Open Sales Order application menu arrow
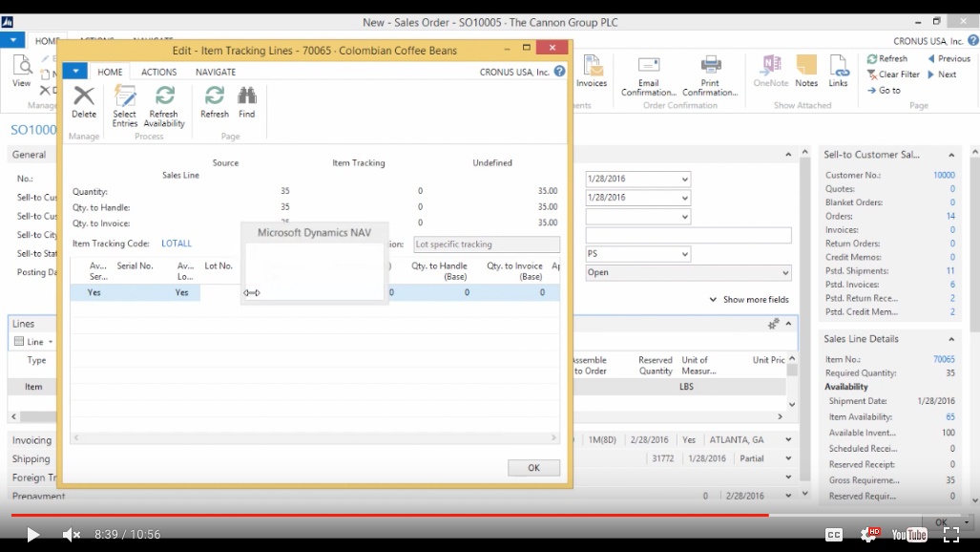Viewport: 980px width, 552px height. [12, 40]
